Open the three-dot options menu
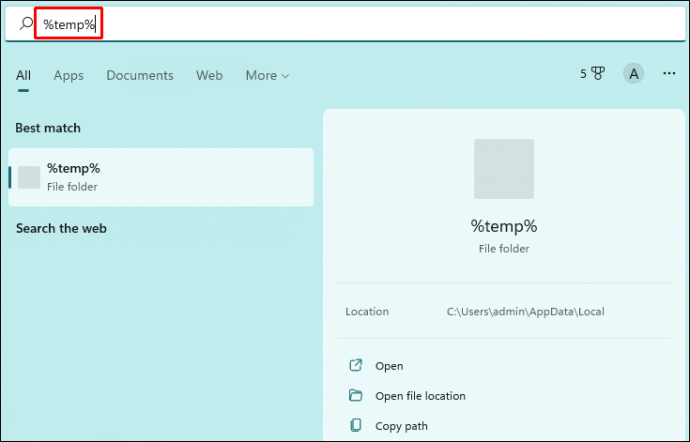The image size is (690, 442). [x=669, y=74]
